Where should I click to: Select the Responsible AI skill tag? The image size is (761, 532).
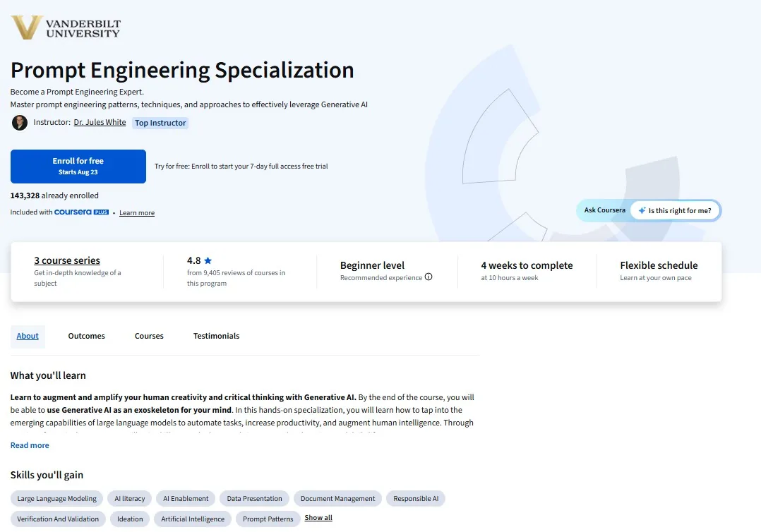pos(416,499)
